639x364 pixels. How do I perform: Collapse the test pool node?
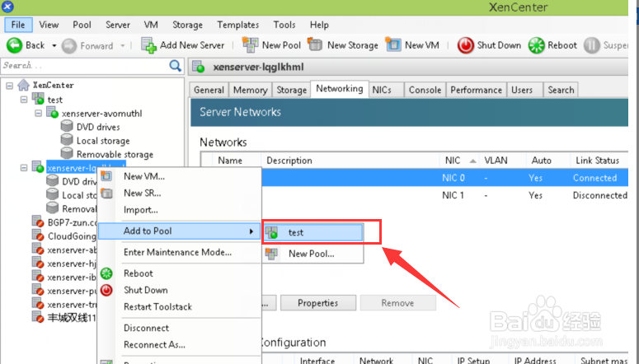[x=24, y=100]
